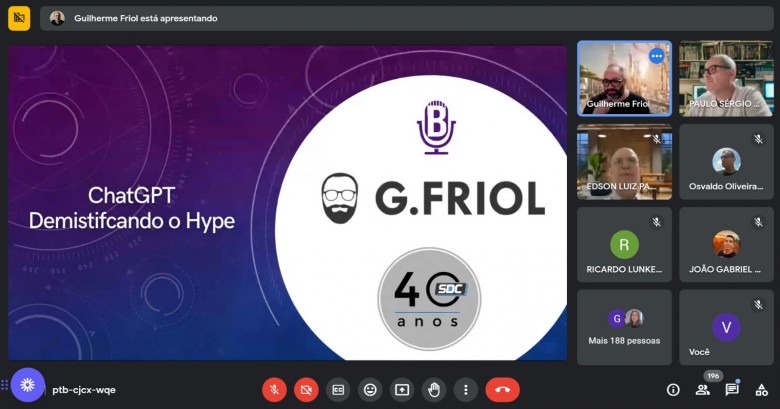The image size is (780, 409).
Task: Open the chat messages panel
Action: (x=732, y=390)
